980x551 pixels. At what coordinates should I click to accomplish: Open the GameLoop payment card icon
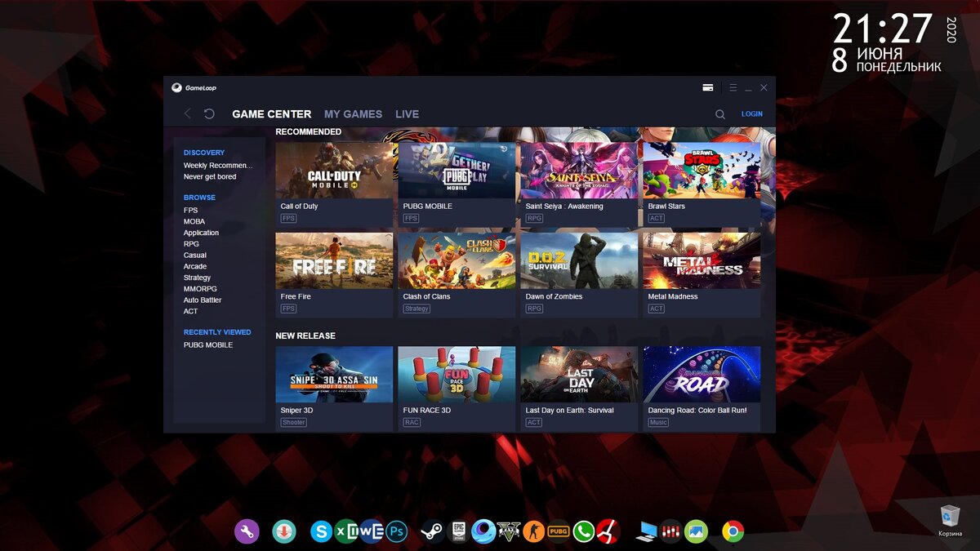(x=708, y=87)
